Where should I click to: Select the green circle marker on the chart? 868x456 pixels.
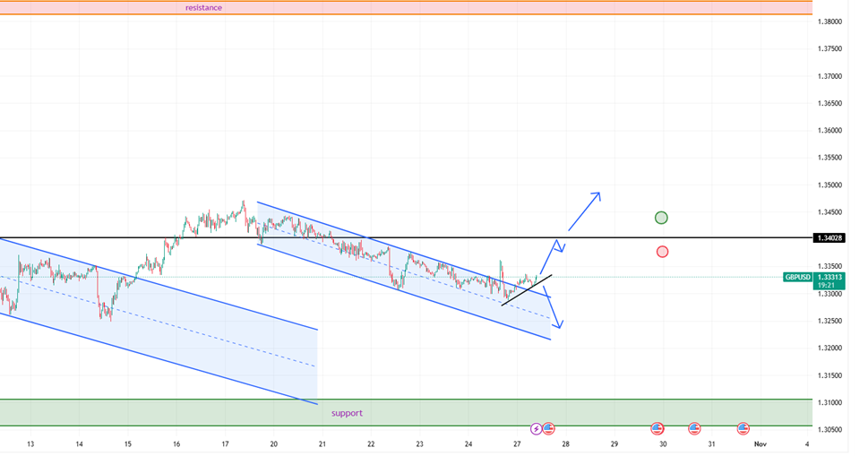coord(661,218)
